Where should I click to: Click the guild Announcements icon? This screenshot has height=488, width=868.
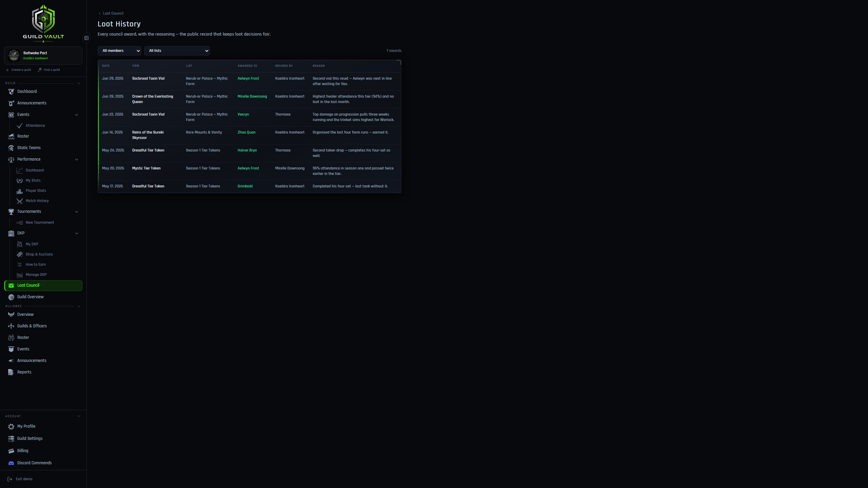11,103
